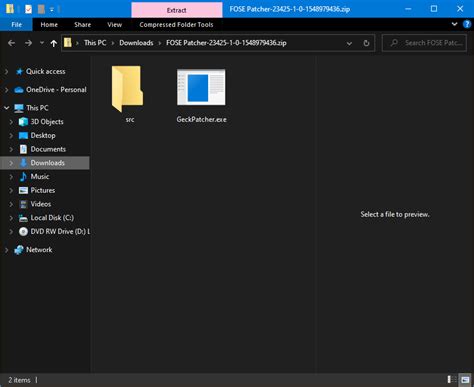Expand the Videos tree node
Image resolution: width=474 pixels, height=387 pixels.
click(x=11, y=204)
